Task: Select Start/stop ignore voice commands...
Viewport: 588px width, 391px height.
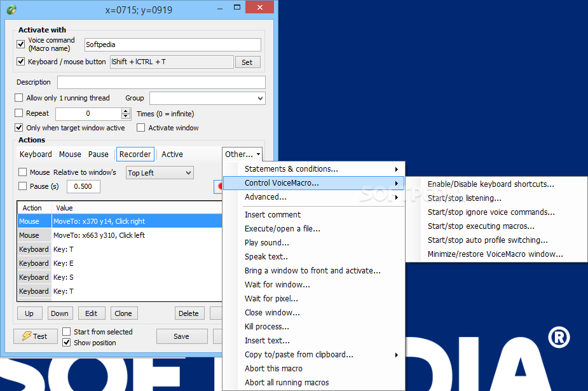Action: point(496,212)
